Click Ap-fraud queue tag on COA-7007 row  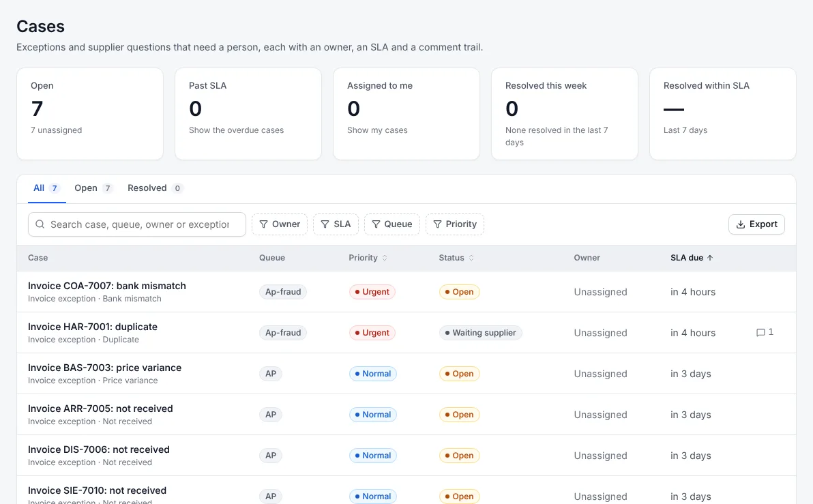click(x=283, y=292)
